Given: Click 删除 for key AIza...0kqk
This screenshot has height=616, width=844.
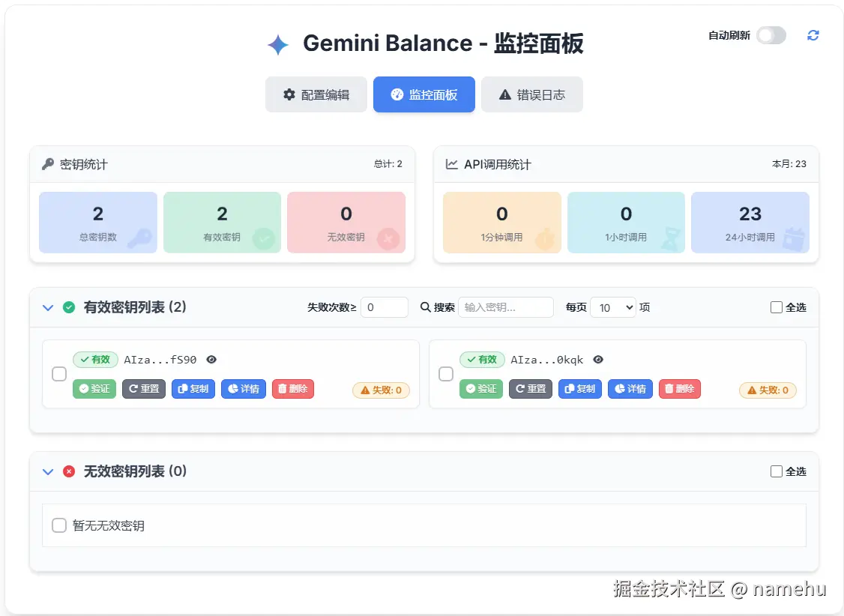Looking at the screenshot, I should 680,389.
